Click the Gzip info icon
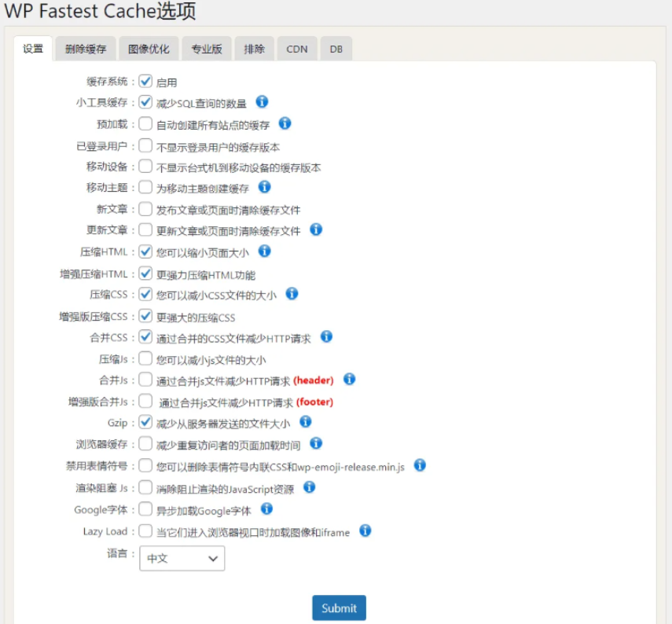 pyautogui.click(x=305, y=422)
